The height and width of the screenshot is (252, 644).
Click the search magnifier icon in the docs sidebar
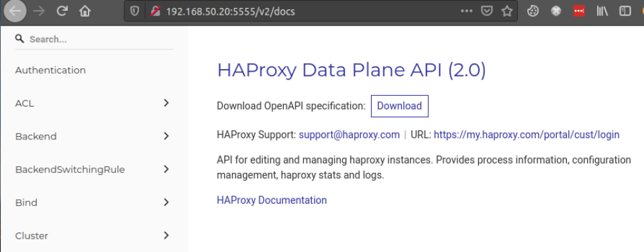coord(19,39)
